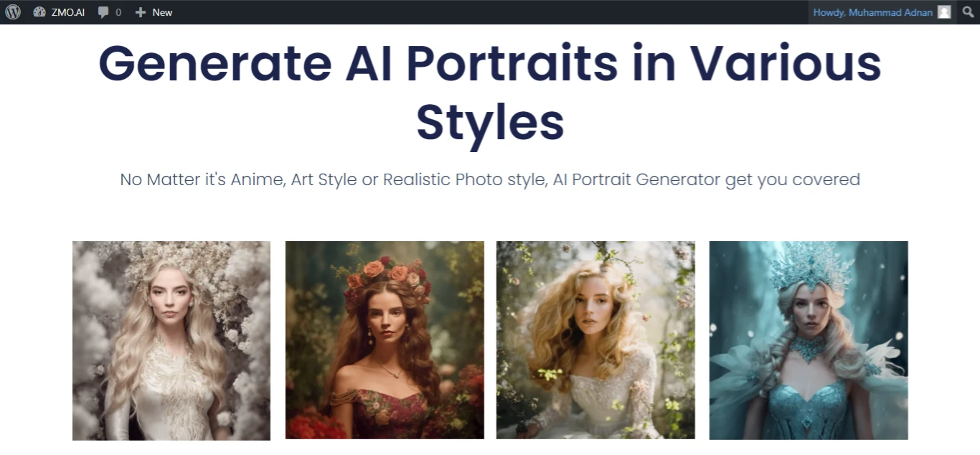
Task: Open the admin bar search magnifier
Action: click(968, 12)
